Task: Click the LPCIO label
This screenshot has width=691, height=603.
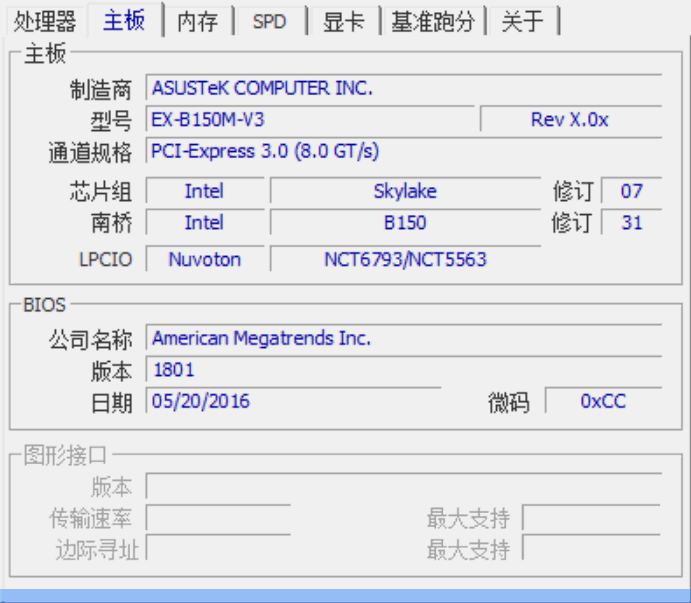Action: click(x=106, y=260)
